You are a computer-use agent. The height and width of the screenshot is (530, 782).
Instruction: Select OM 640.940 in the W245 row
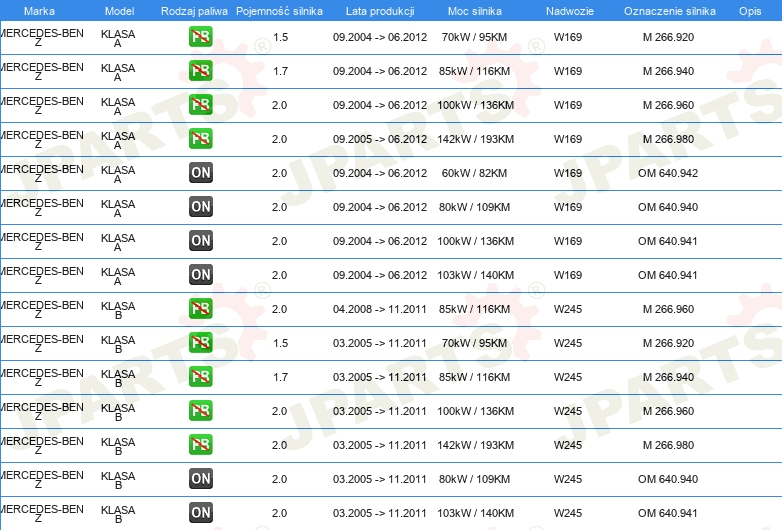click(668, 479)
